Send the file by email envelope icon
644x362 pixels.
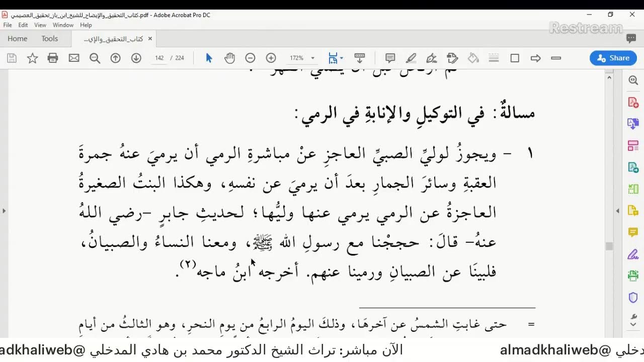[x=74, y=58]
